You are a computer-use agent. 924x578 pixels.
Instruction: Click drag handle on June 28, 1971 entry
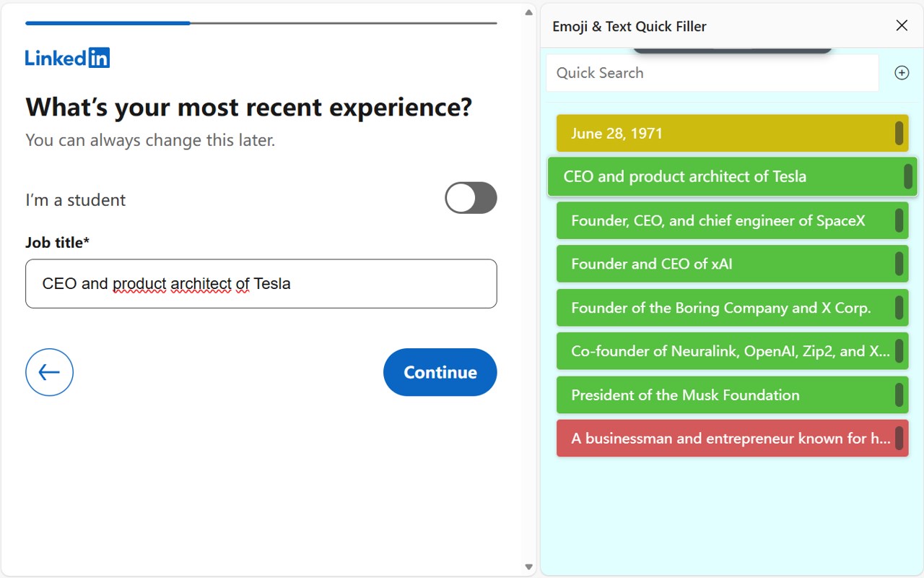click(899, 134)
